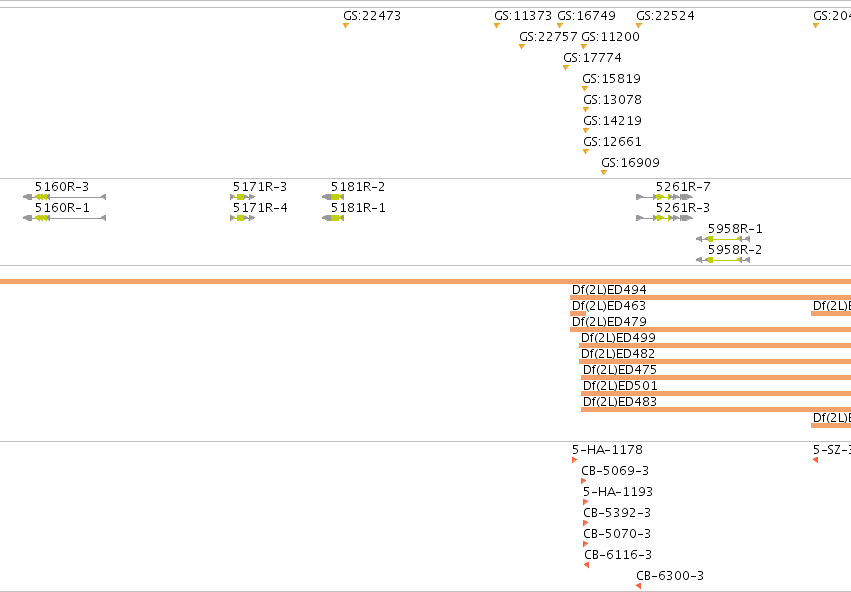Click the topmost full-width orange deficiency bar
Viewport: 851px width, 592px height.
pos(426,282)
